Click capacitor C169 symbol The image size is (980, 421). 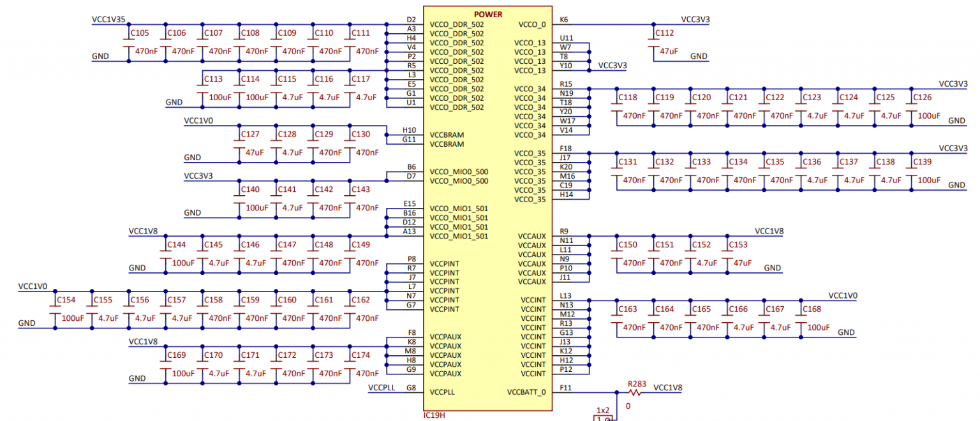[x=166, y=365]
